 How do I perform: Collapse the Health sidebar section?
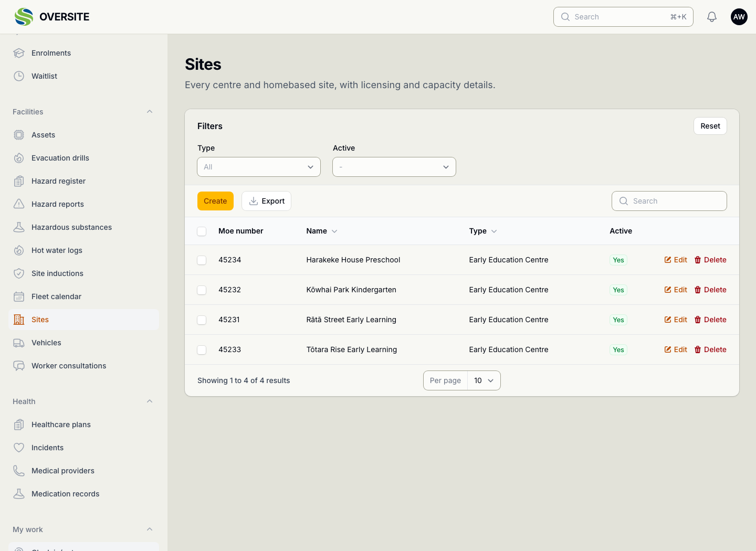pyautogui.click(x=150, y=401)
